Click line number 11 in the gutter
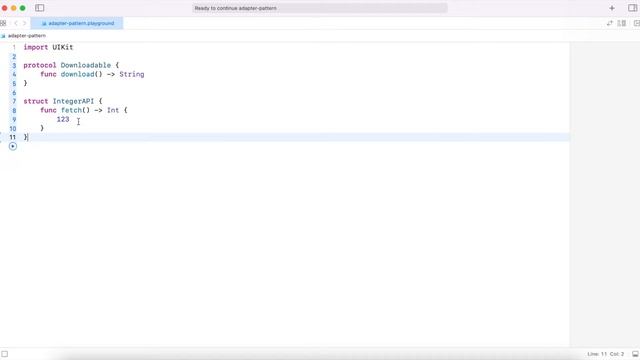Image resolution: width=640 pixels, height=360 pixels. point(13,137)
